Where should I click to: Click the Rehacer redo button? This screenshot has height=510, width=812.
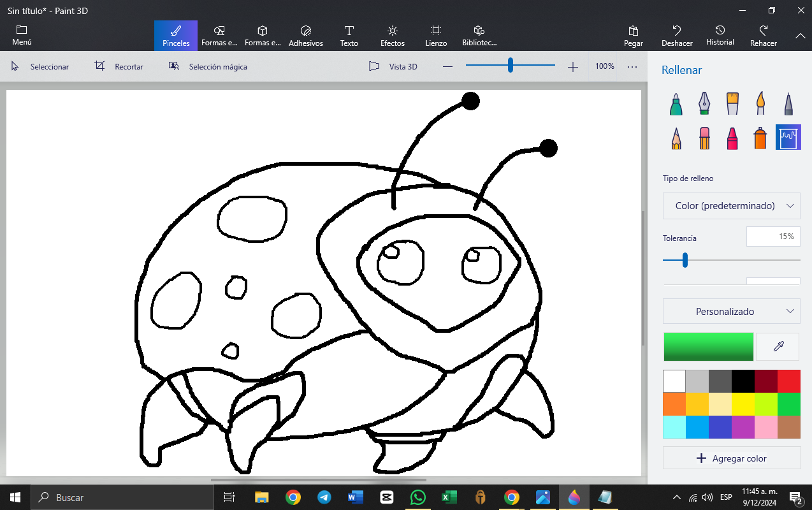coord(764,36)
